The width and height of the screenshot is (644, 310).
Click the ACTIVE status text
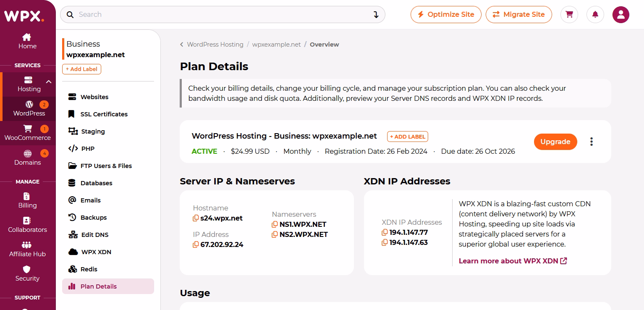204,152
